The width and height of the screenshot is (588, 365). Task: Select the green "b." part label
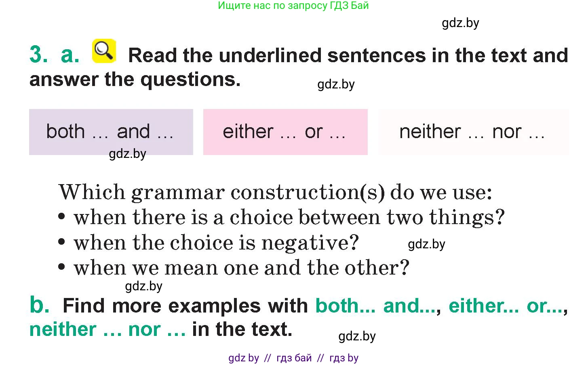tap(40, 305)
